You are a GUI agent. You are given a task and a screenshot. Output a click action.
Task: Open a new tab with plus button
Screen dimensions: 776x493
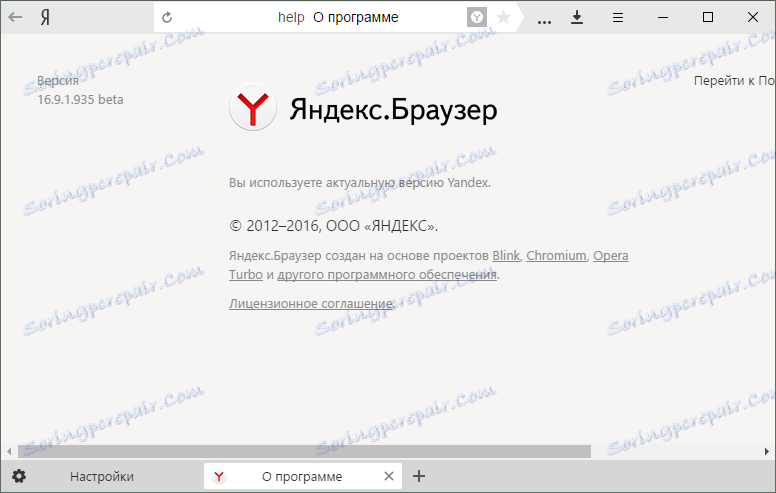(419, 476)
